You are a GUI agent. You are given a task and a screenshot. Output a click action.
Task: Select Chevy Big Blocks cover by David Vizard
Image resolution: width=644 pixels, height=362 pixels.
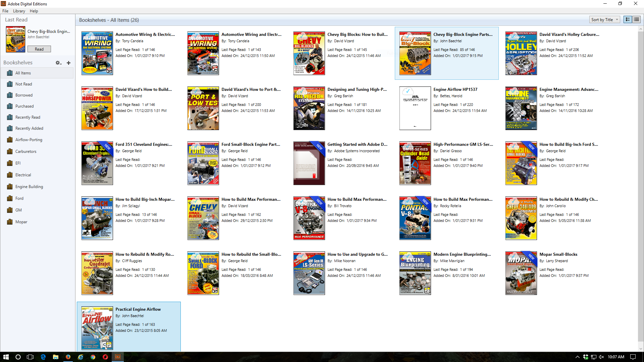click(309, 53)
